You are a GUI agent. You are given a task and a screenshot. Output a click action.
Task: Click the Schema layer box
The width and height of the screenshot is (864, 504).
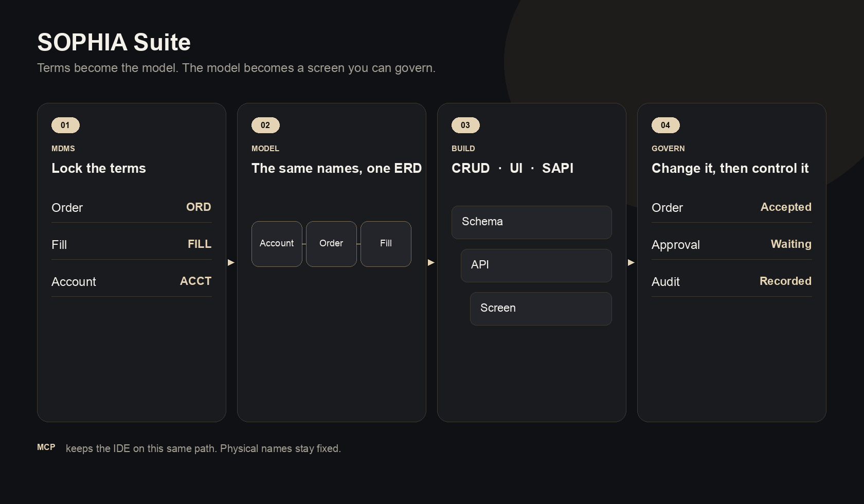click(x=532, y=222)
